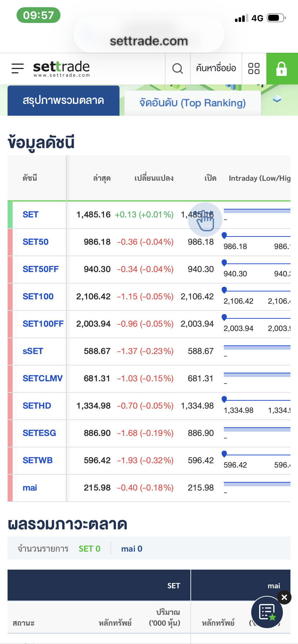
Task: Close the floating watchlist widget
Action: pos(284,597)
